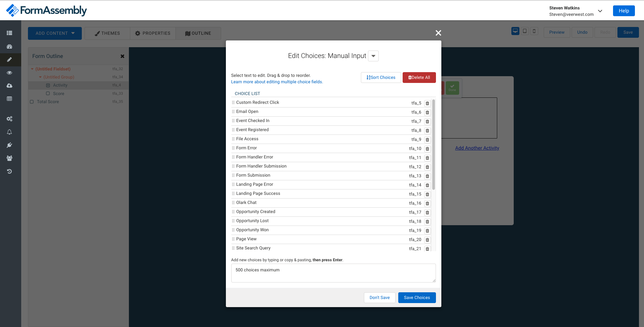Click the users group icon in sidebar

coord(9,158)
